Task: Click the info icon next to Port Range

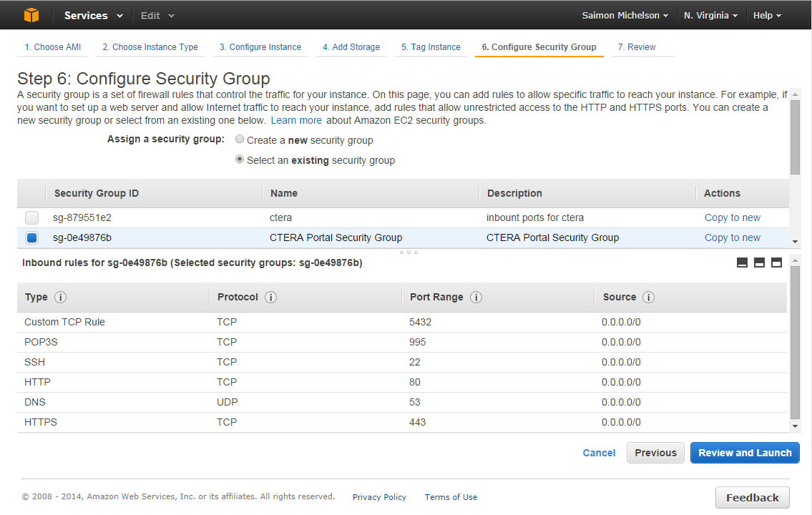Action: (476, 297)
